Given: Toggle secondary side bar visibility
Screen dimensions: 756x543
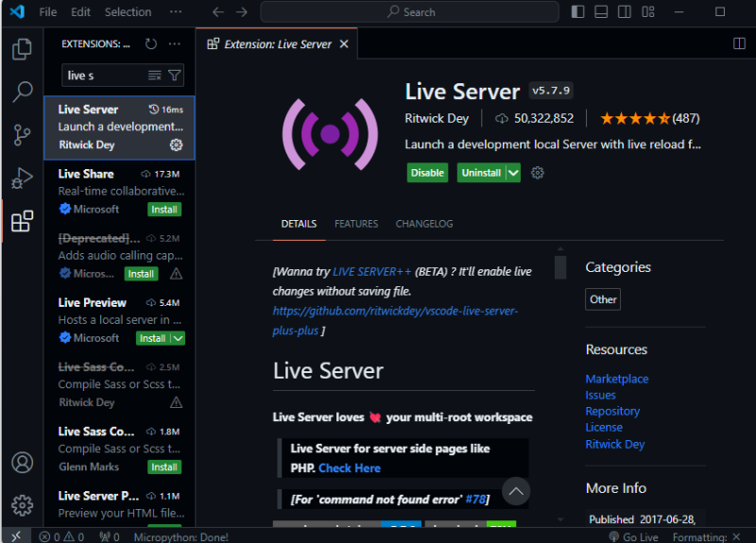Looking at the screenshot, I should click(625, 11).
